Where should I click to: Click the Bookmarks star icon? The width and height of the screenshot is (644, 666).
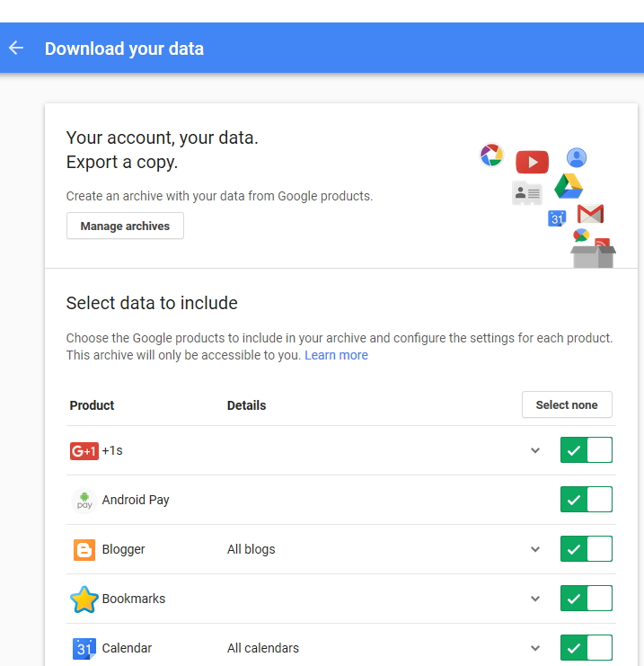pyautogui.click(x=84, y=599)
